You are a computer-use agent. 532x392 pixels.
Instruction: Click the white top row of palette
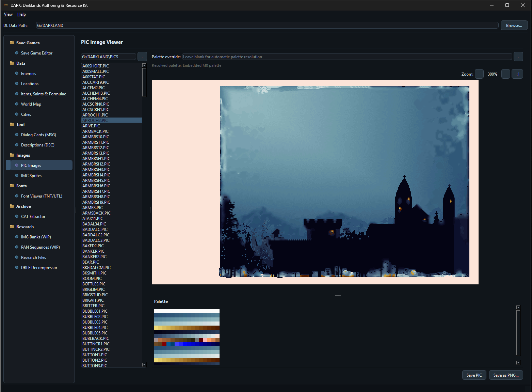(187, 311)
